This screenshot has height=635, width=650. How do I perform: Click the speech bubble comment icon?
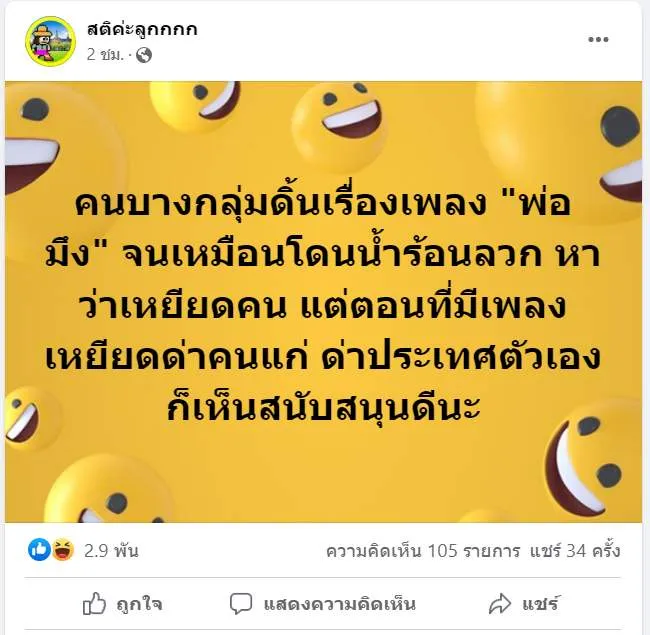[x=241, y=603]
